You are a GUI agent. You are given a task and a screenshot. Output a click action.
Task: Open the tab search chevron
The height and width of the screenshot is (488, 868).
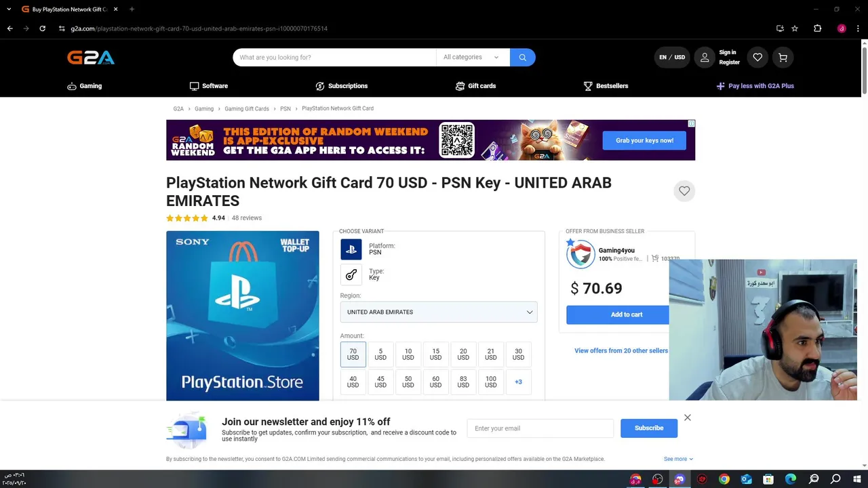pyautogui.click(x=9, y=9)
